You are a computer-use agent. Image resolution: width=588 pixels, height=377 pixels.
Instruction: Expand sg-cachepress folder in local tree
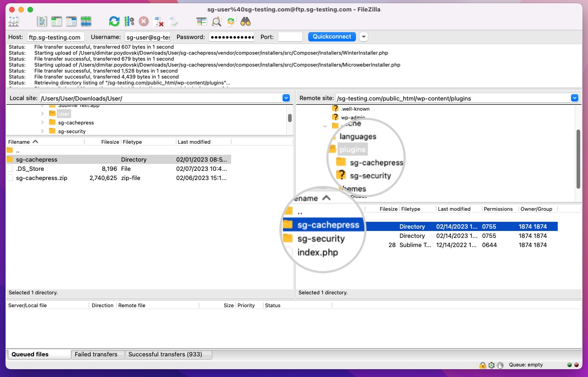point(42,123)
